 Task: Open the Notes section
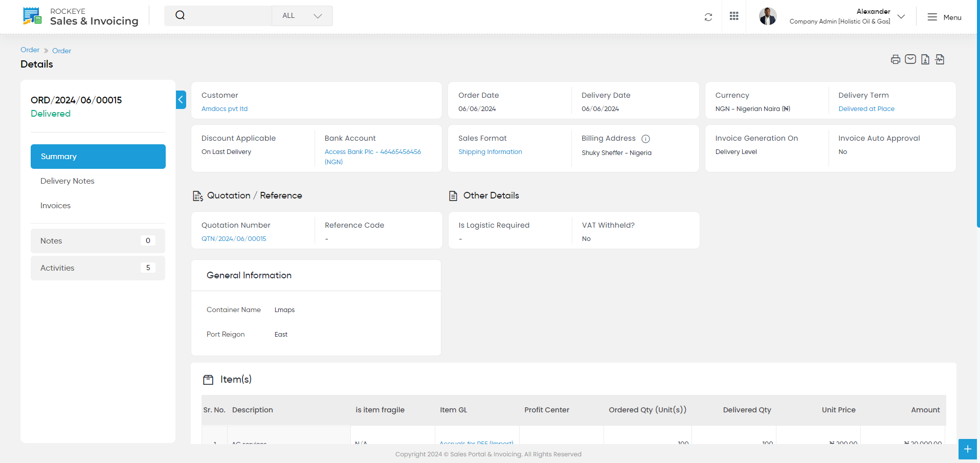click(x=98, y=241)
